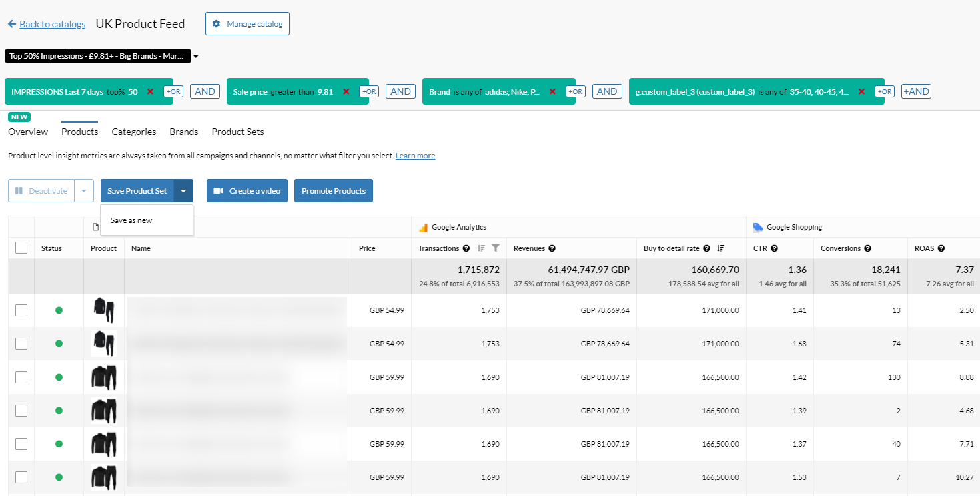Click the Conversions help question-mark icon
980x496 pixels.
click(x=867, y=248)
